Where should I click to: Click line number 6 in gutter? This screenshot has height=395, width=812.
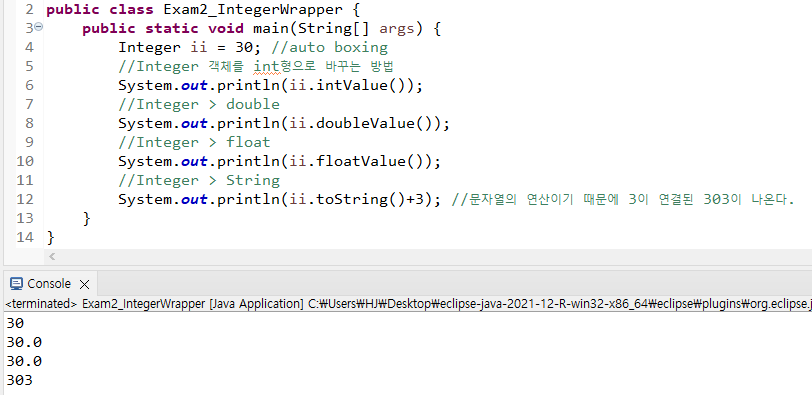[28, 85]
